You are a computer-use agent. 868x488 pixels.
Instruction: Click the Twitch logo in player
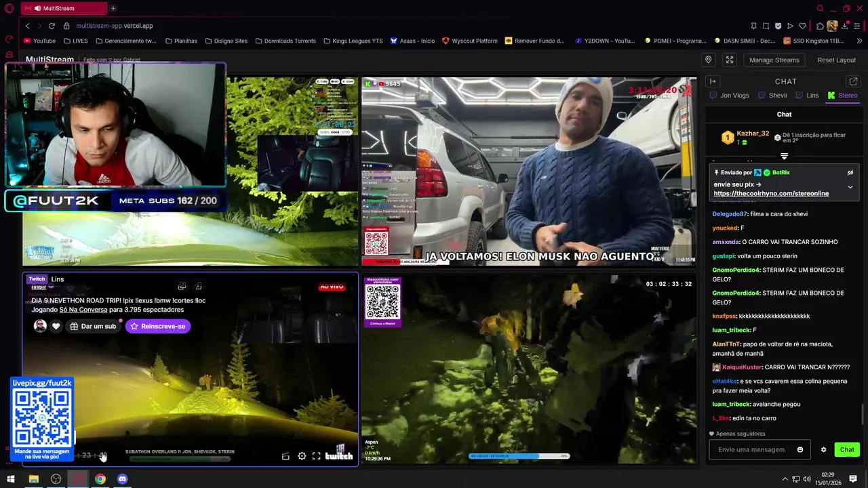[x=338, y=455]
